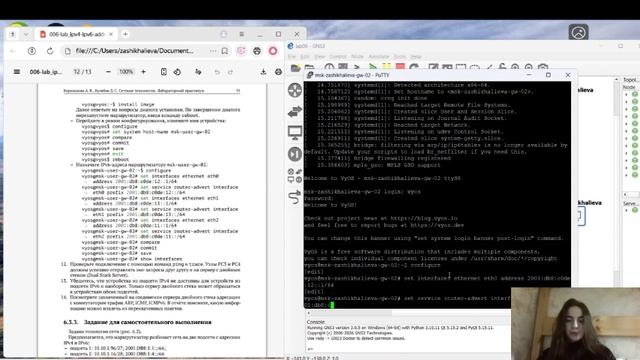
Task: Open a new browser tab with plus button
Action: (125, 34)
